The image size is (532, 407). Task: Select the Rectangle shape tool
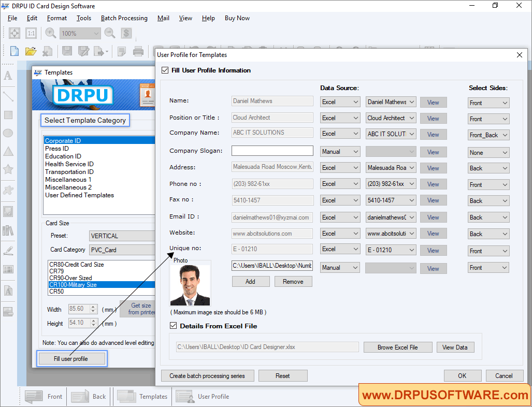(x=8, y=115)
